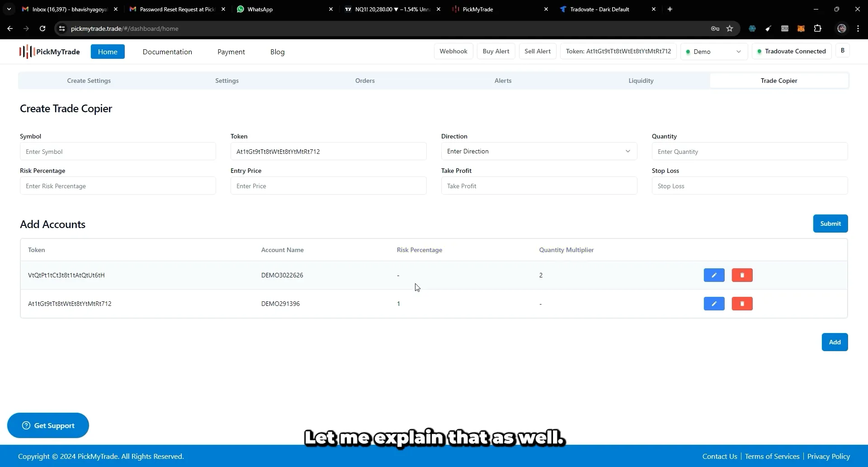Delete the DEMO291396 account row
Viewport: 868px width, 467px height.
click(742, 304)
